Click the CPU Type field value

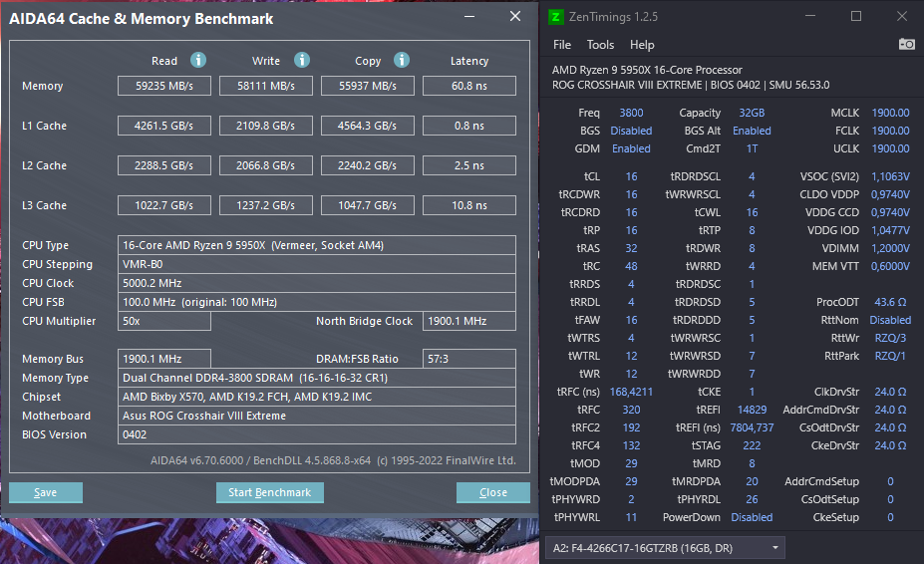coord(317,245)
